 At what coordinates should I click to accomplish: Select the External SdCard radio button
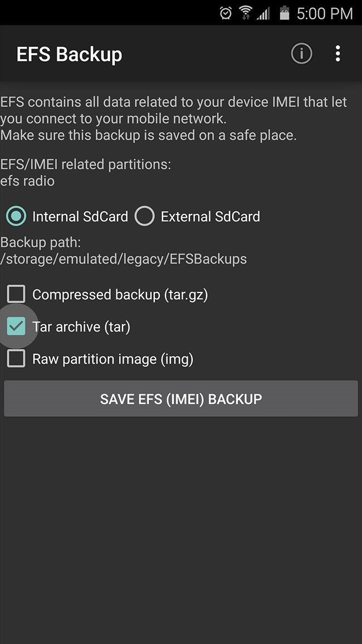(x=144, y=216)
